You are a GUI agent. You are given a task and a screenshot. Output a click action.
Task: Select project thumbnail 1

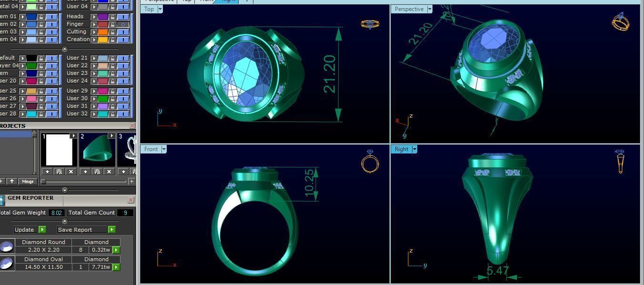(59, 150)
